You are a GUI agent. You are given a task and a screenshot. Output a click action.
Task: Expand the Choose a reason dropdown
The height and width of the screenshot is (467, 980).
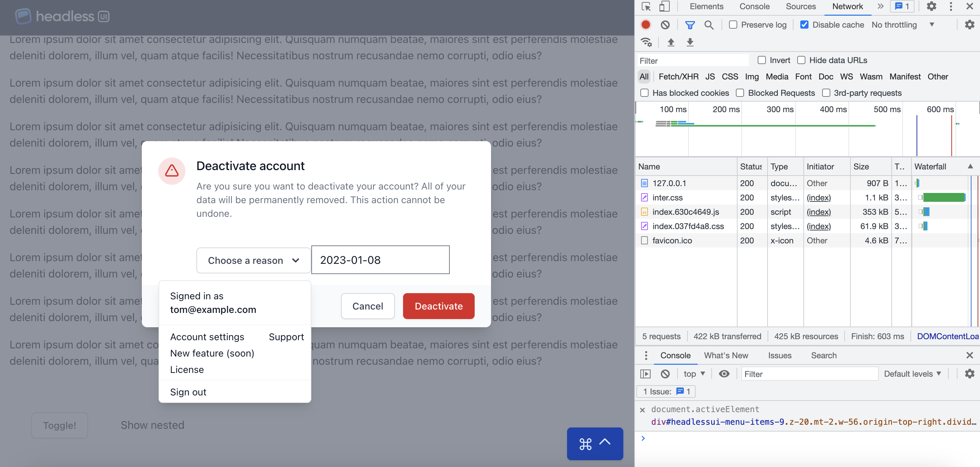[253, 260]
